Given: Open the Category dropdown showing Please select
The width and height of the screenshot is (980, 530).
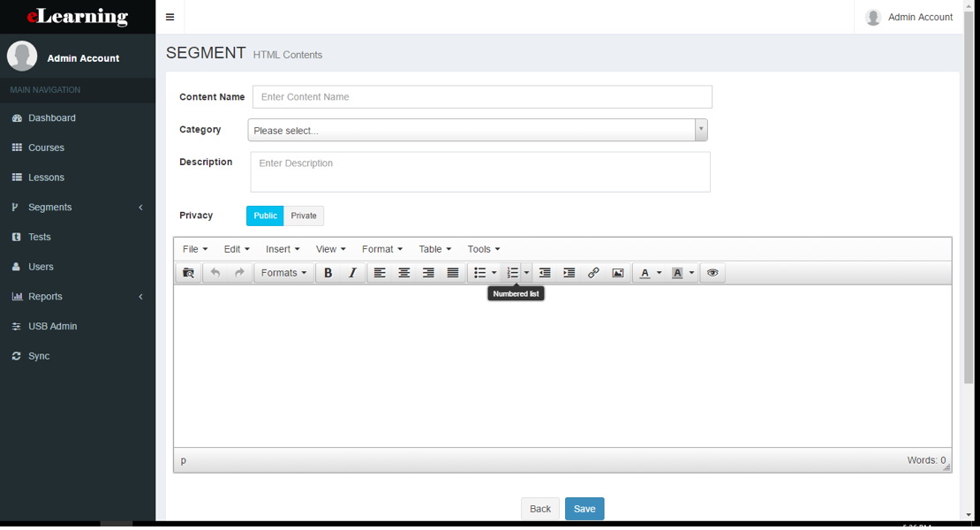Looking at the screenshot, I should [x=478, y=129].
